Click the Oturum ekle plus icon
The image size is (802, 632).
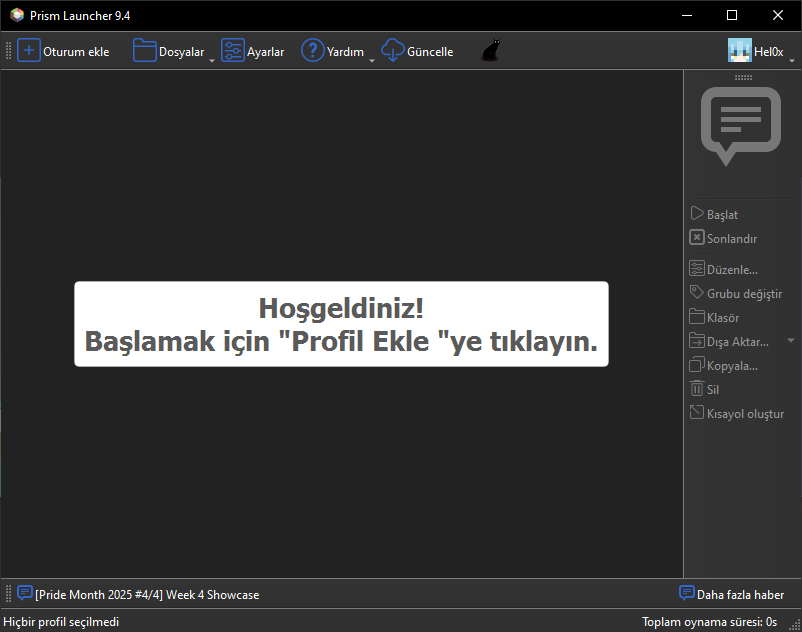click(x=29, y=51)
